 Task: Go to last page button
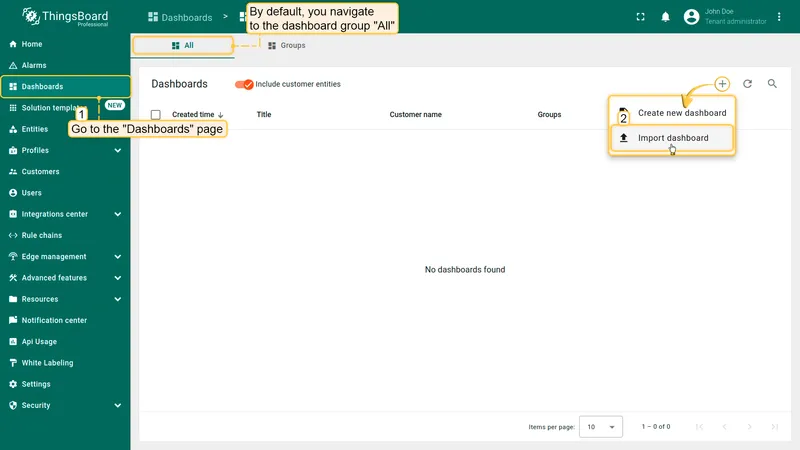click(774, 427)
